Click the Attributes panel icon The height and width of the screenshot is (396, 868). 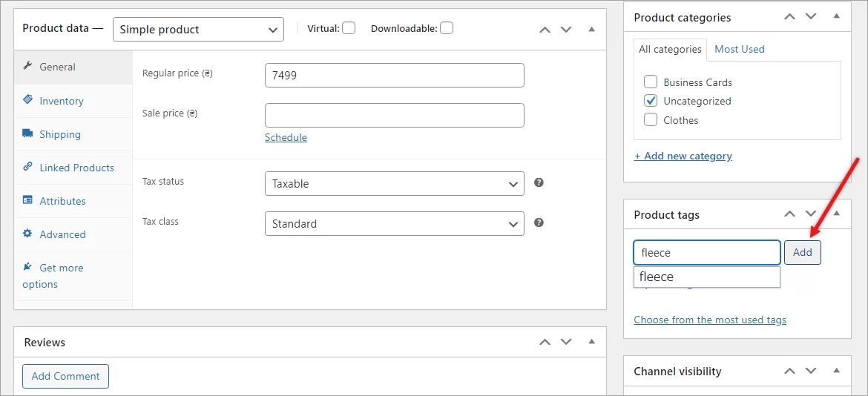[x=28, y=200]
